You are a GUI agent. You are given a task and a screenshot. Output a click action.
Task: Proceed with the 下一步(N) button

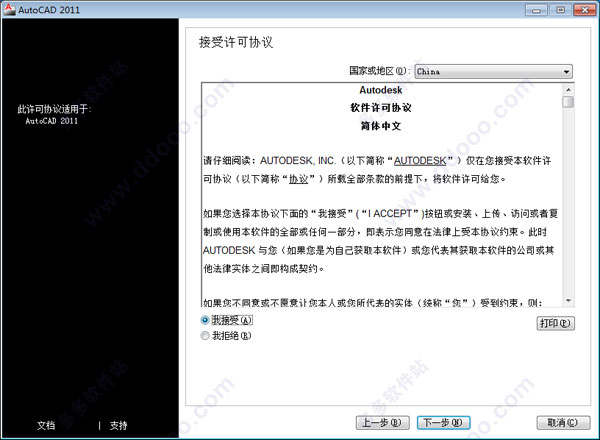pos(443,423)
